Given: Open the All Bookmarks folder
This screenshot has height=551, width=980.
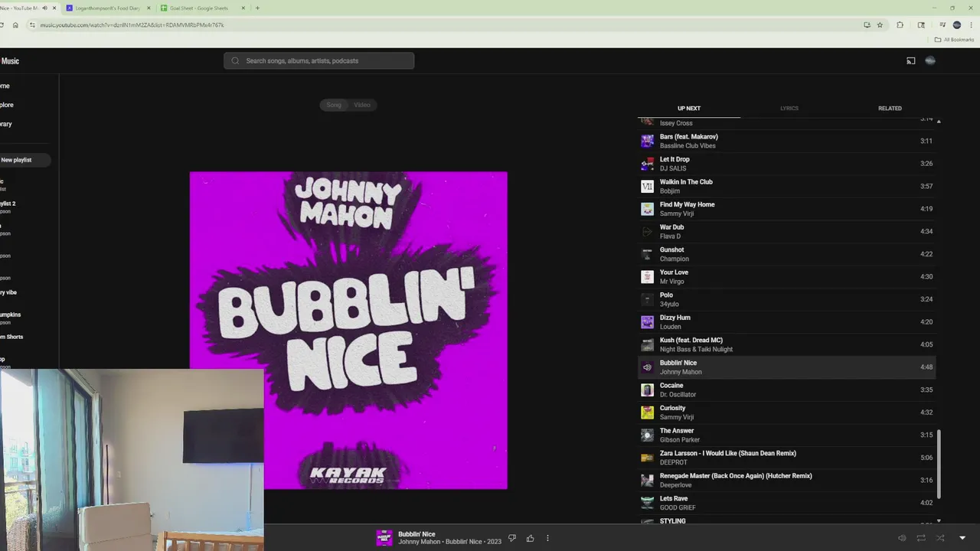Looking at the screenshot, I should click(954, 40).
